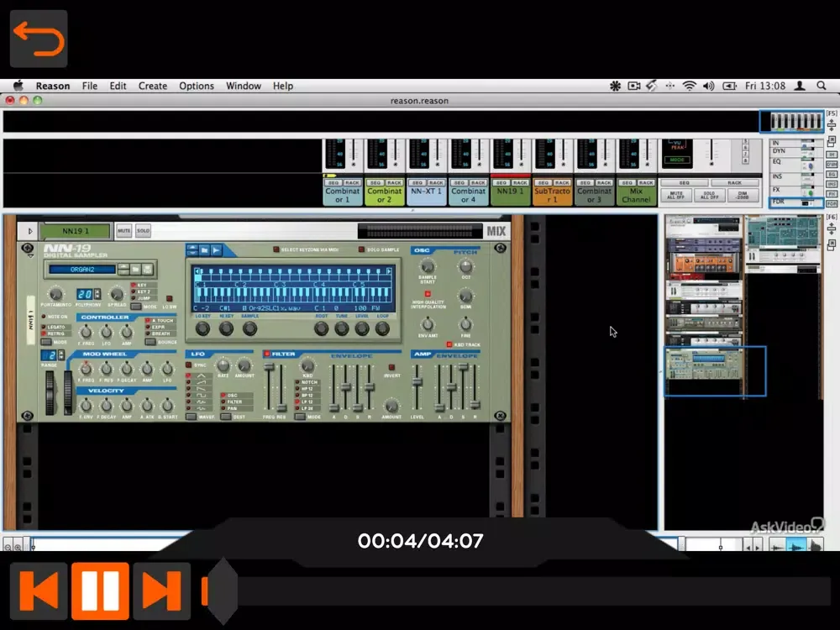Open the Create menu
This screenshot has width=840, height=630.
pyautogui.click(x=153, y=86)
